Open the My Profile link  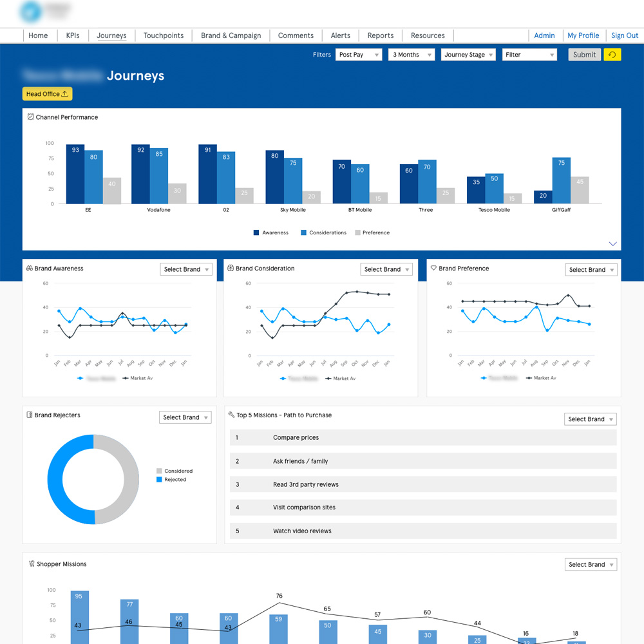coord(583,35)
